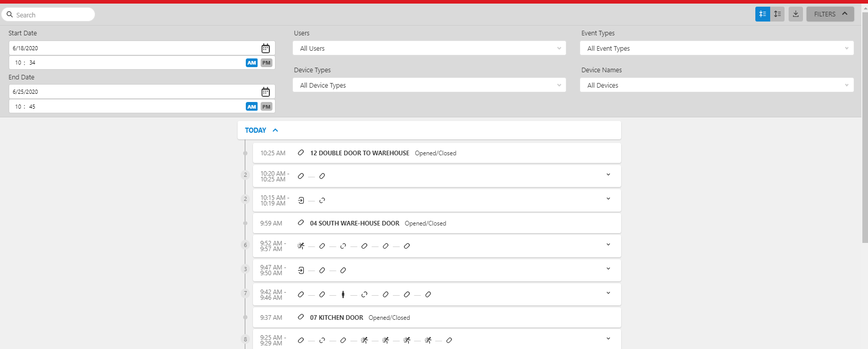Select 04 SOUTH WARE-HOUSE DOOR event

pyautogui.click(x=436, y=223)
